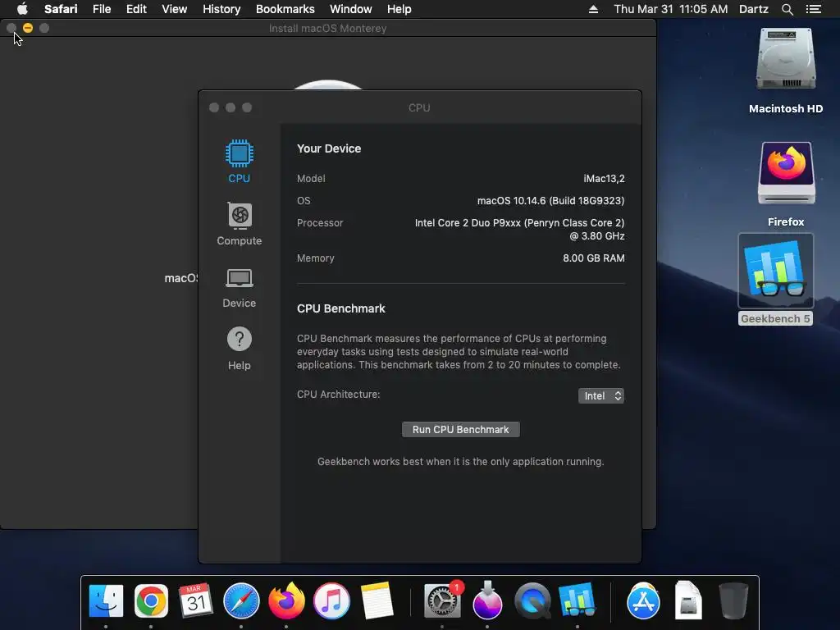
Task: Open Notification Center list icon
Action: pos(814,9)
